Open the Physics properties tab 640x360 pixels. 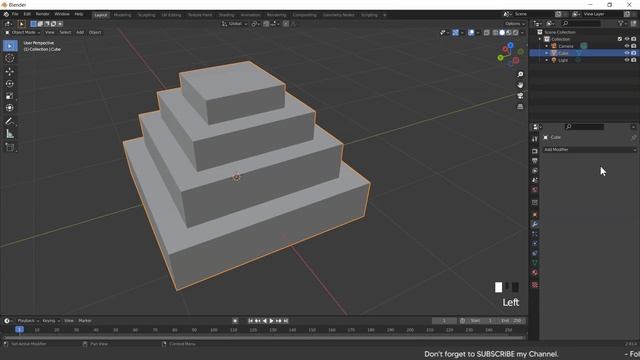(x=535, y=244)
